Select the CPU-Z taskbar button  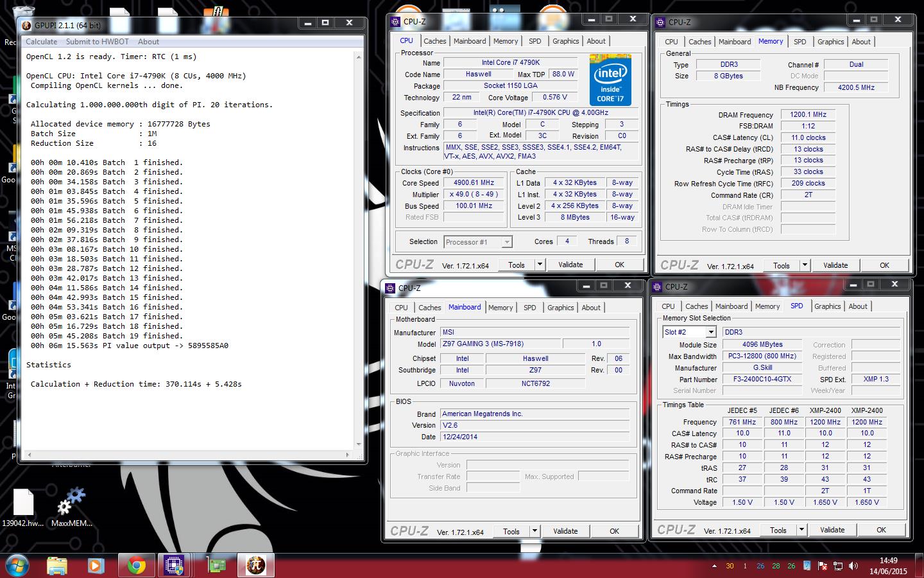175,566
